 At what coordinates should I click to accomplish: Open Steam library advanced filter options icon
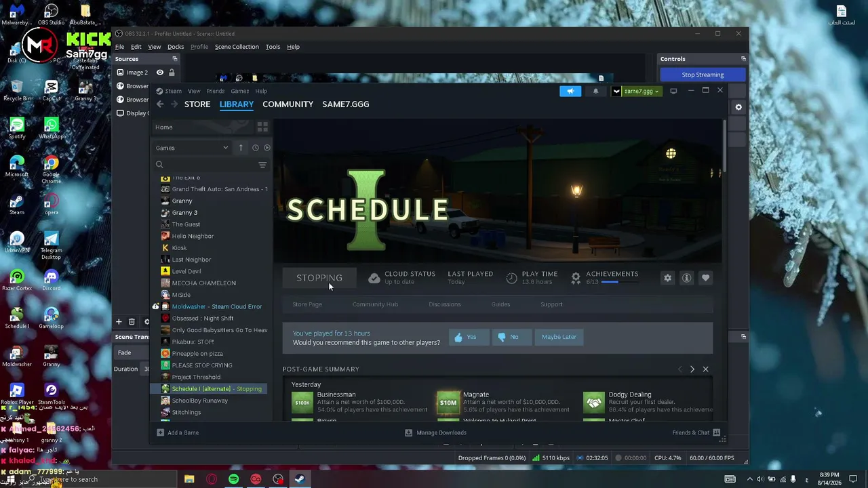tap(262, 165)
